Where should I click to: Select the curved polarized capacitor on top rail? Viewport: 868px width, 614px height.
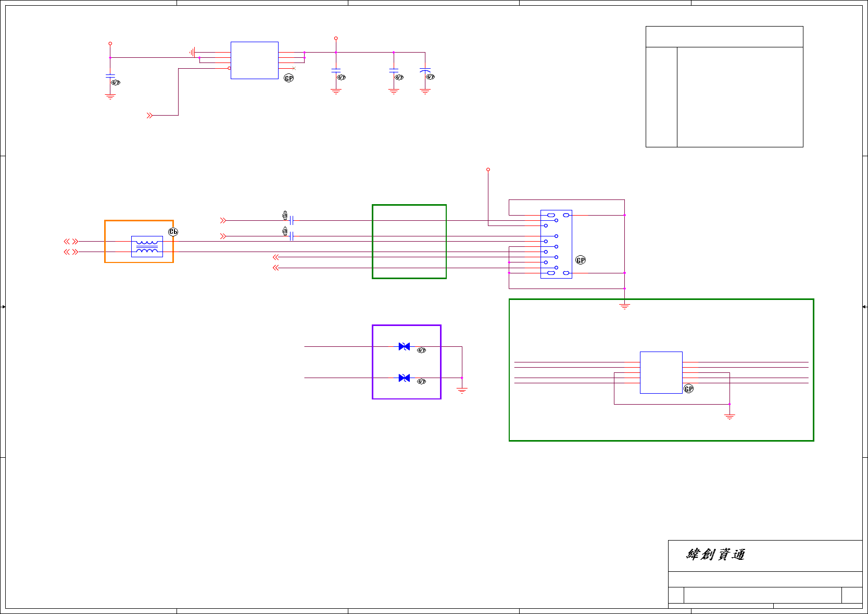point(425,70)
